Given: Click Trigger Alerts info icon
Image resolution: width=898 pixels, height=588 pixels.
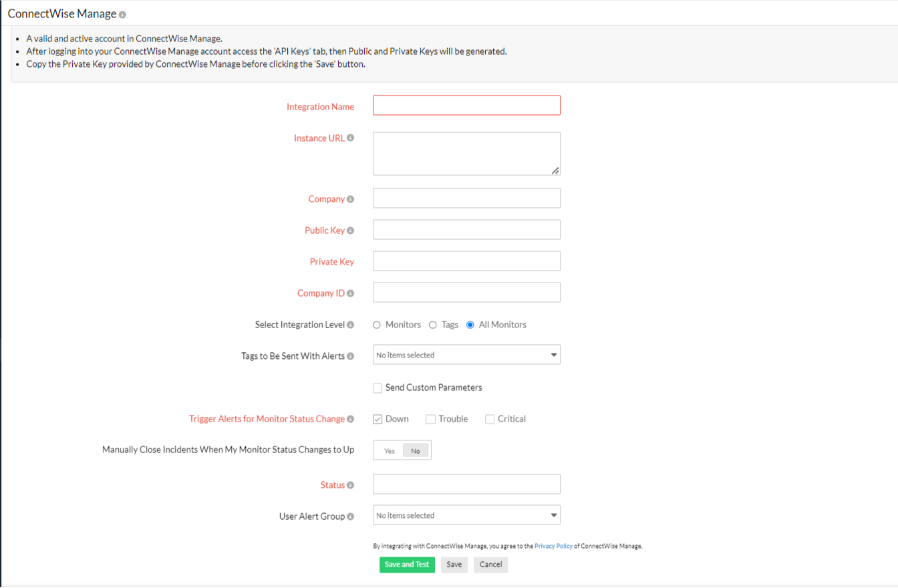Looking at the screenshot, I should pos(351,419).
